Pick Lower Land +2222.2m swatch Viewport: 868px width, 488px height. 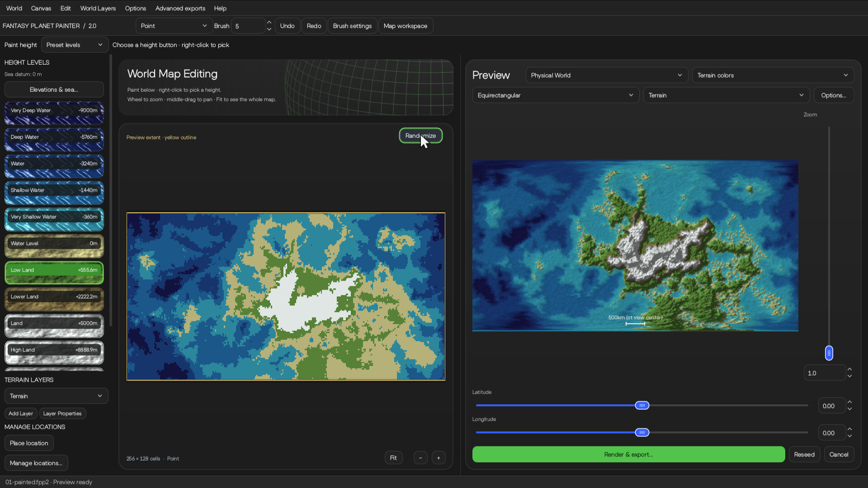[x=54, y=300]
